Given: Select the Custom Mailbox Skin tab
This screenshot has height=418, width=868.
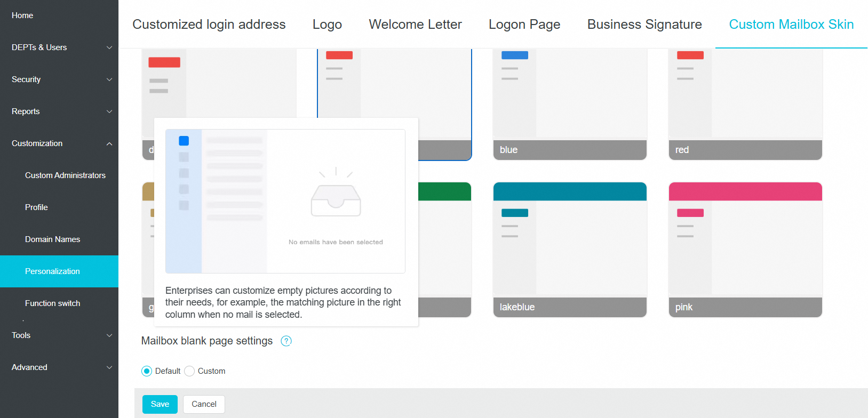Looking at the screenshot, I should pos(791,25).
